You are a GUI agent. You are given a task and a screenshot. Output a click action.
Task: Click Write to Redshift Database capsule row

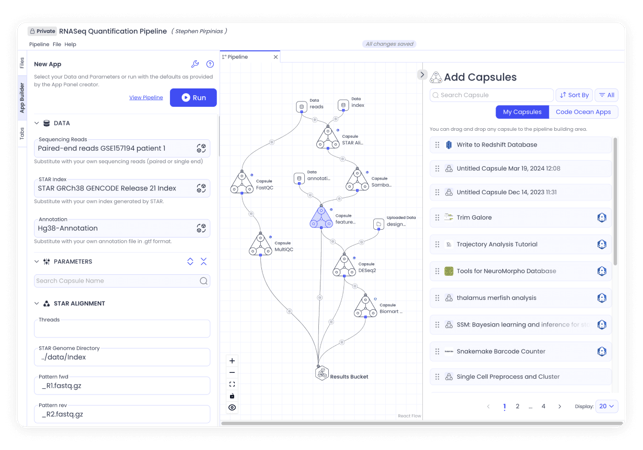520,145
